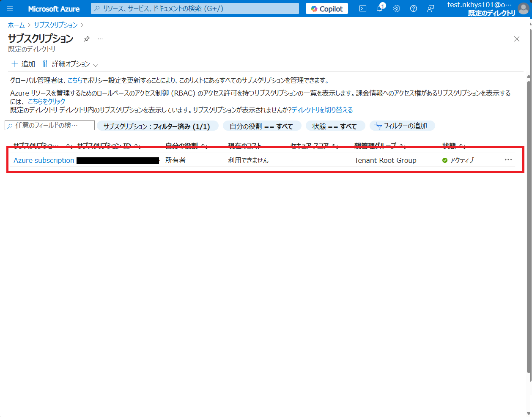This screenshot has height=417, width=532.
Task: Open Copilot from the top bar
Action: [326, 8]
